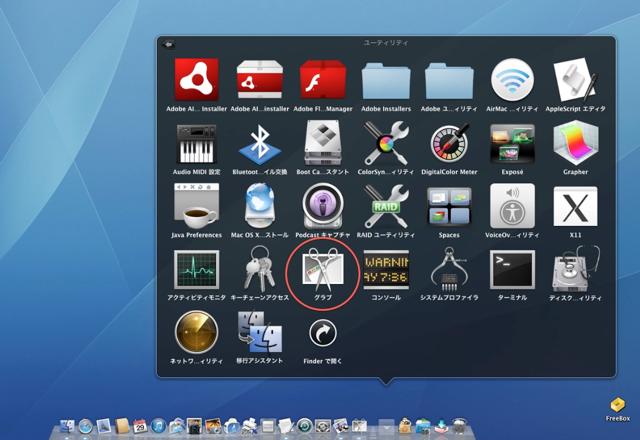Viewport: 640px width, 440px height.
Task: Open the Adobe Flash Player Install Manager
Action: pyautogui.click(x=322, y=80)
